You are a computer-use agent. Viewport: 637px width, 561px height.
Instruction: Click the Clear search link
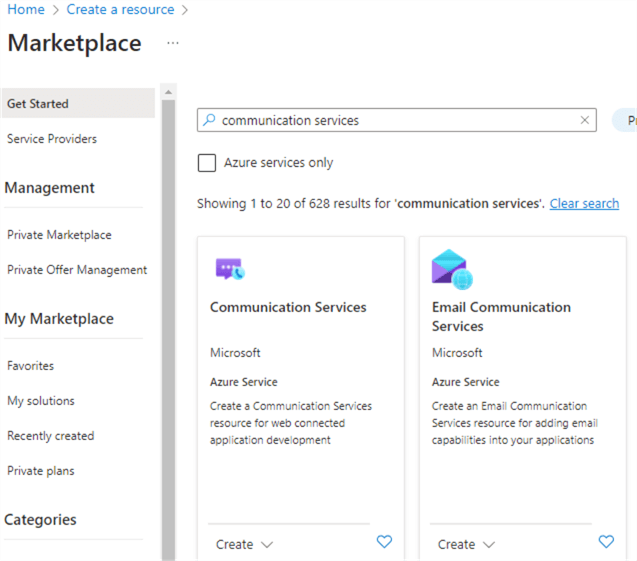(x=584, y=203)
